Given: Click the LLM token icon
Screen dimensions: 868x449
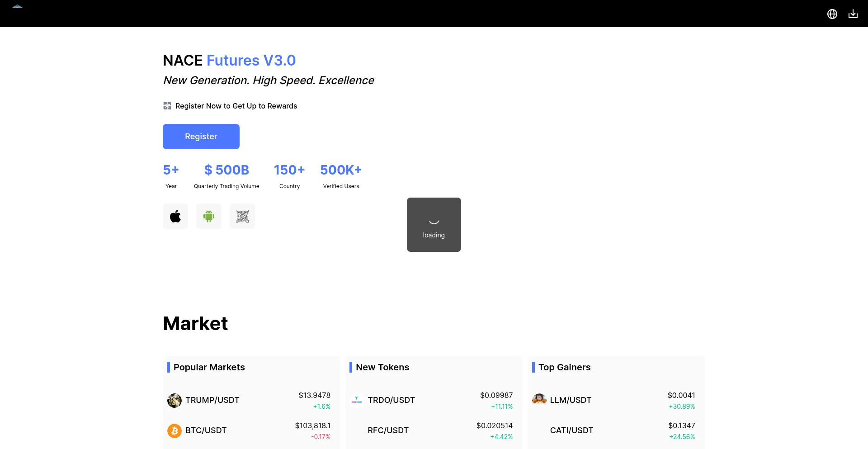Looking at the screenshot, I should [x=539, y=400].
